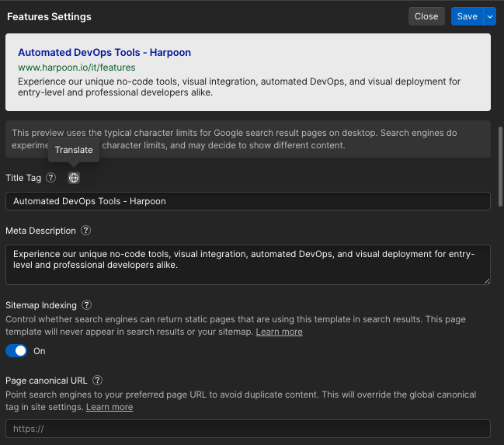Click the Meta Description resize handle corner
This screenshot has width=504, height=445.
click(x=487, y=281)
